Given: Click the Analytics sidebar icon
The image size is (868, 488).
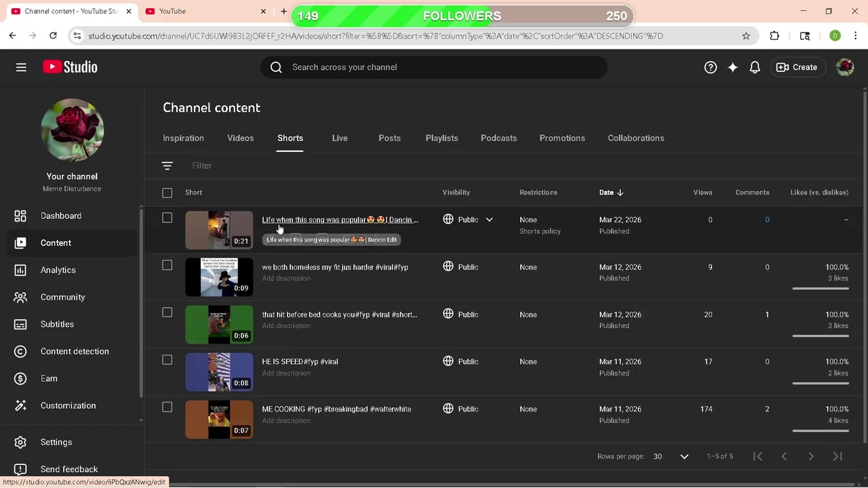Looking at the screenshot, I should click(x=20, y=270).
